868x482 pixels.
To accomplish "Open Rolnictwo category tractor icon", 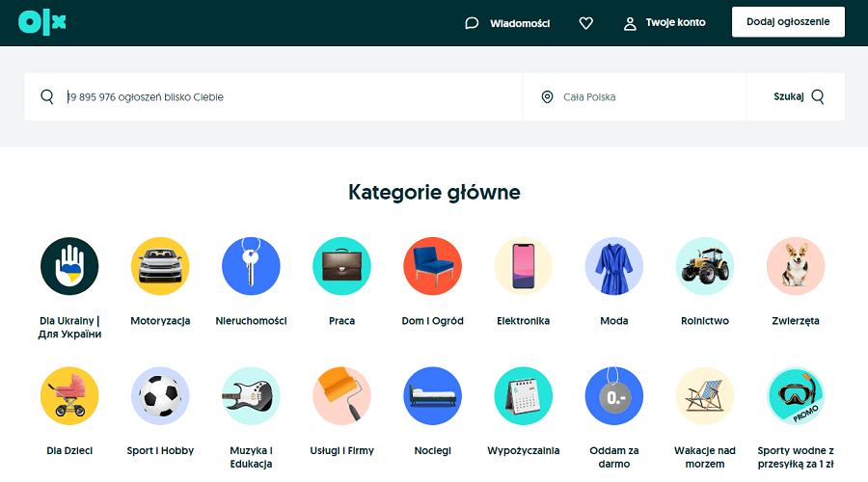I will coord(705,266).
